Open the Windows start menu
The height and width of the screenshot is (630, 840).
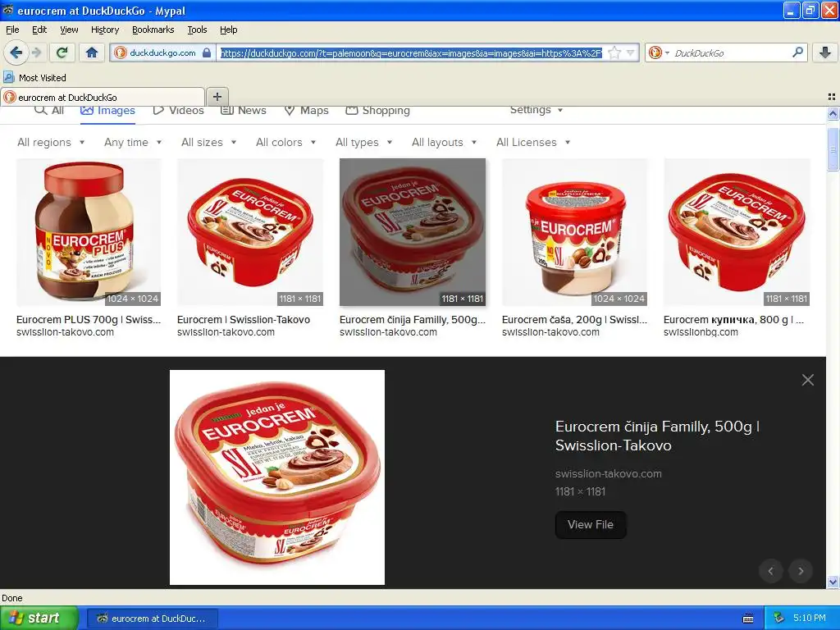39,619
